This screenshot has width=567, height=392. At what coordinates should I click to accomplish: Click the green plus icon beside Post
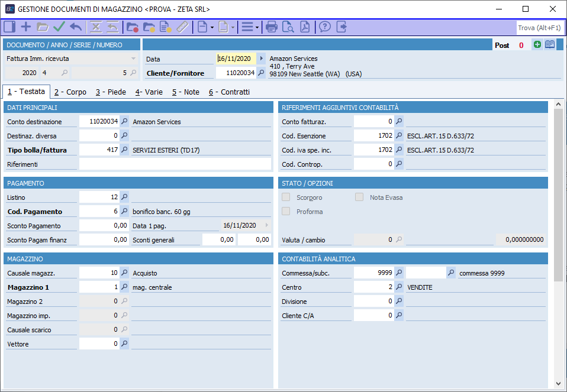537,45
